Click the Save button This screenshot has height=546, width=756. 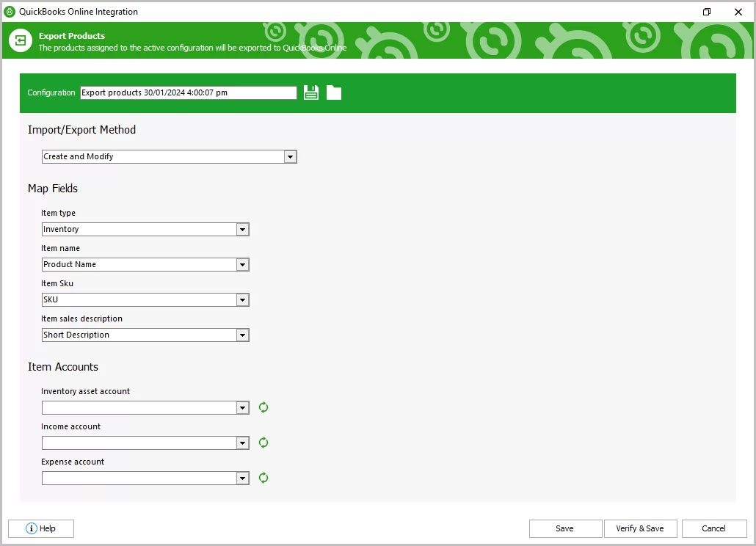(565, 528)
